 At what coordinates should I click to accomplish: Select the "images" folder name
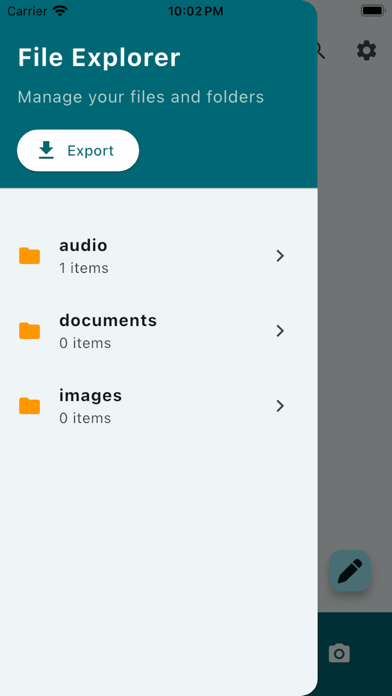(x=91, y=395)
